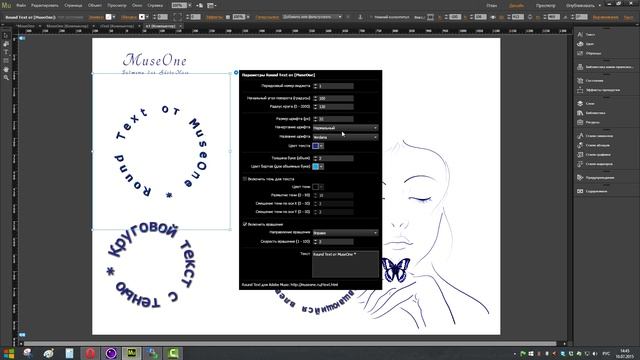Select the Text tool in left toolbar
Viewport: 640px width, 360px height.
6,52
